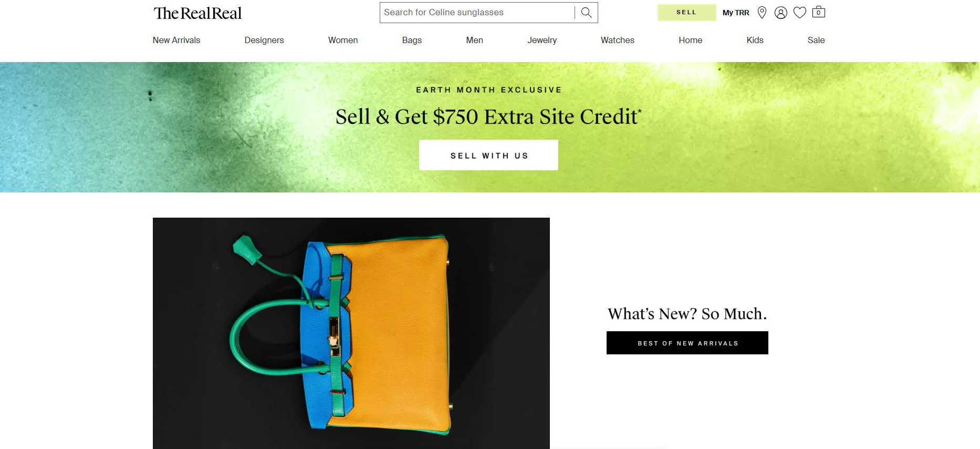Open the Watches menu
The height and width of the screenshot is (449, 980).
[x=618, y=40]
